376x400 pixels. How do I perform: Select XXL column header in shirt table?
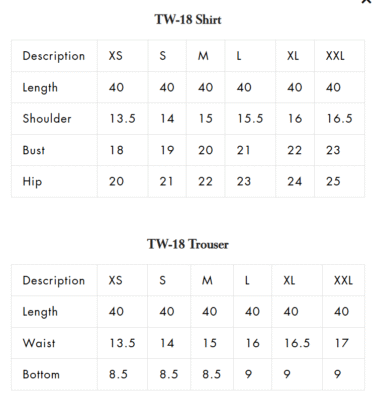click(335, 56)
